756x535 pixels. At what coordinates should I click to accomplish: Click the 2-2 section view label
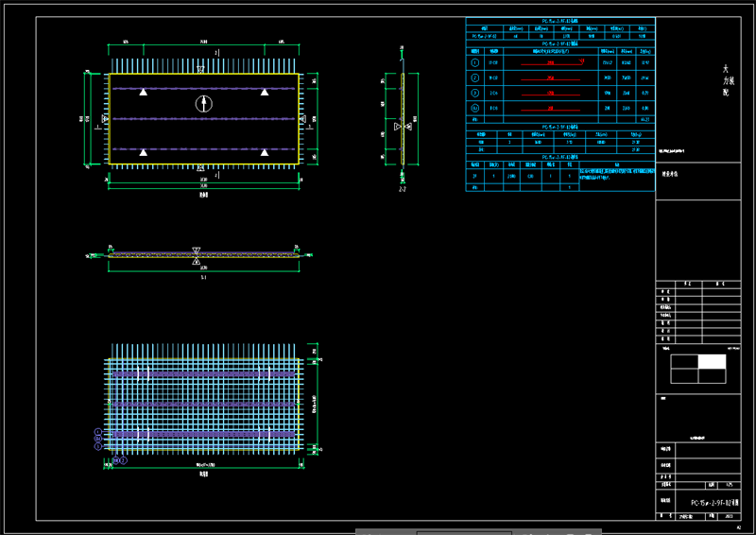[403, 190]
